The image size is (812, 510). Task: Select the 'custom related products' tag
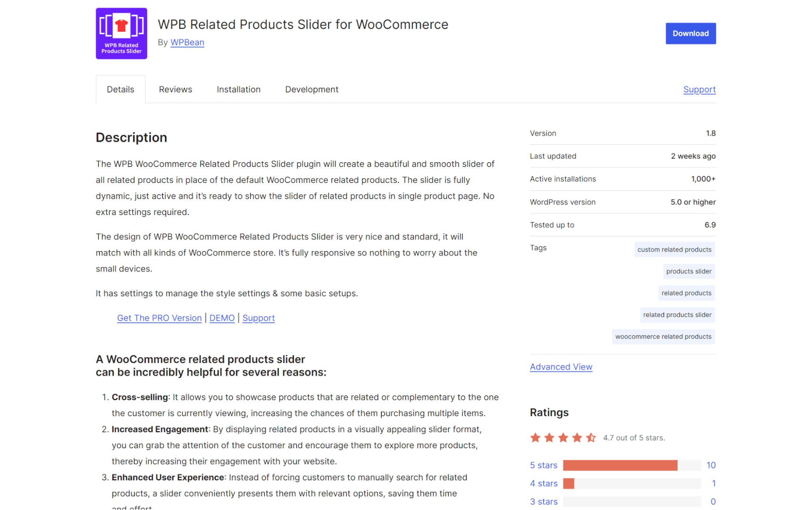pos(674,249)
